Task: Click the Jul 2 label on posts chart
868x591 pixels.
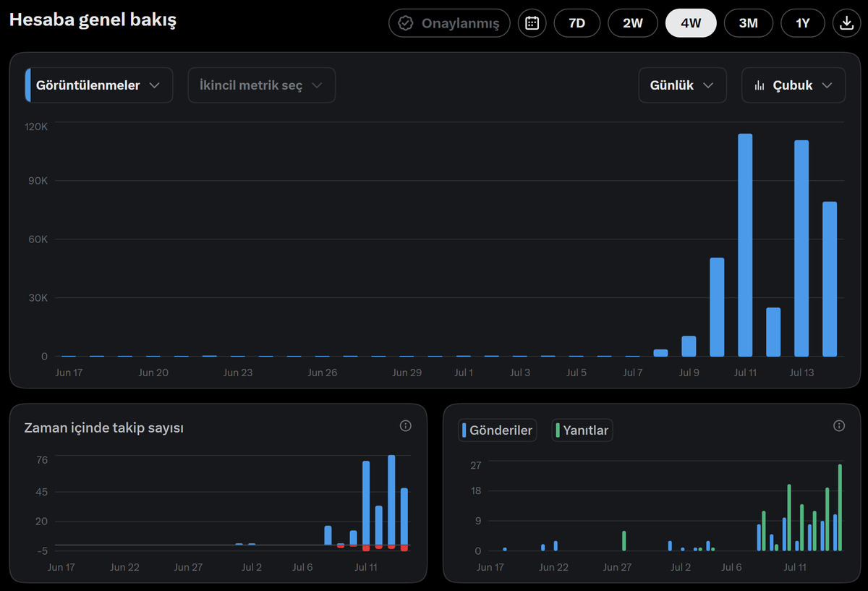Action: (x=681, y=567)
